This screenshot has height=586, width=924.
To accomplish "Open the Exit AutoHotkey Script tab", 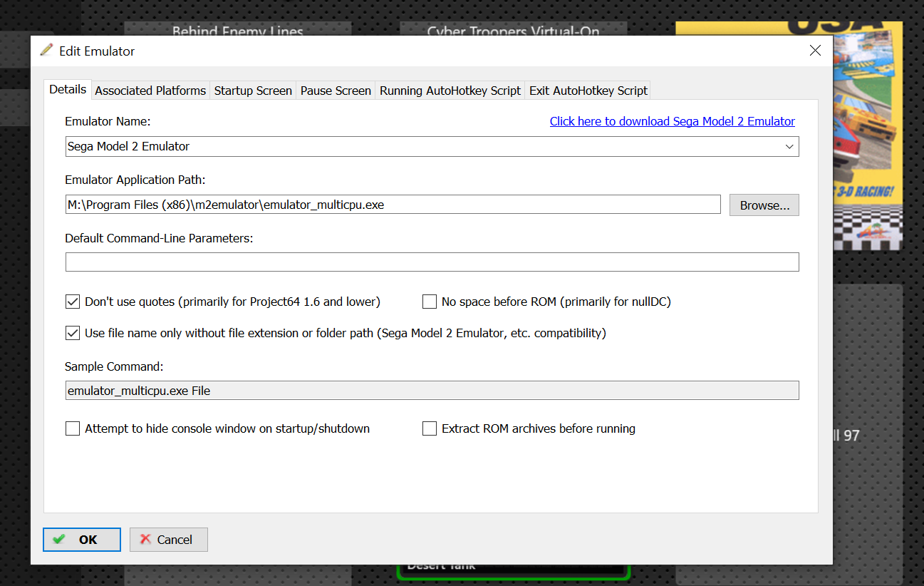I will 588,91.
